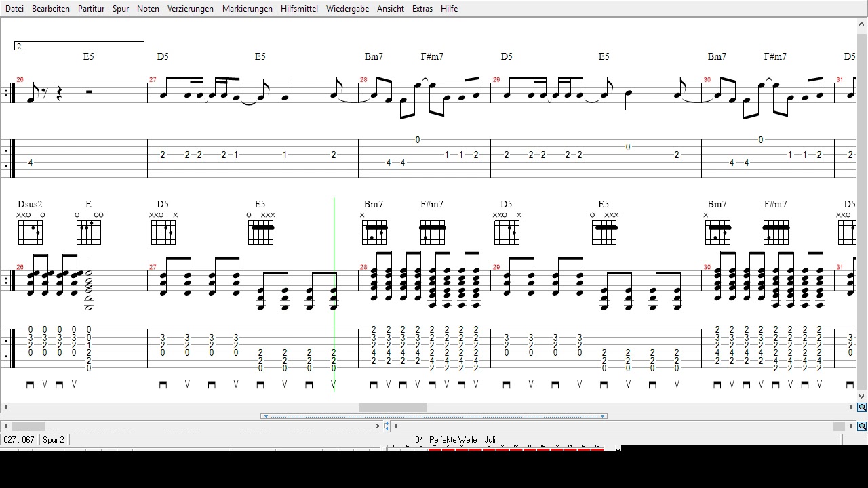Click the tab number 4 in top-track measure 26

pyautogui.click(x=31, y=163)
